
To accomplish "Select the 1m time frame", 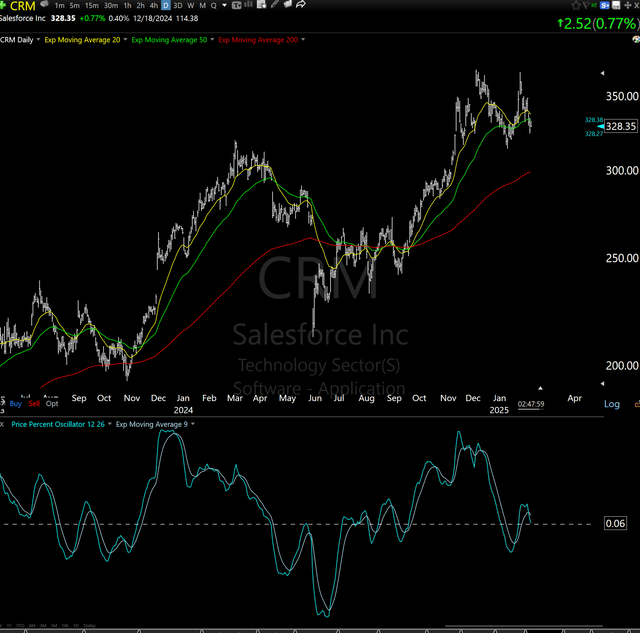I will click(x=59, y=5).
